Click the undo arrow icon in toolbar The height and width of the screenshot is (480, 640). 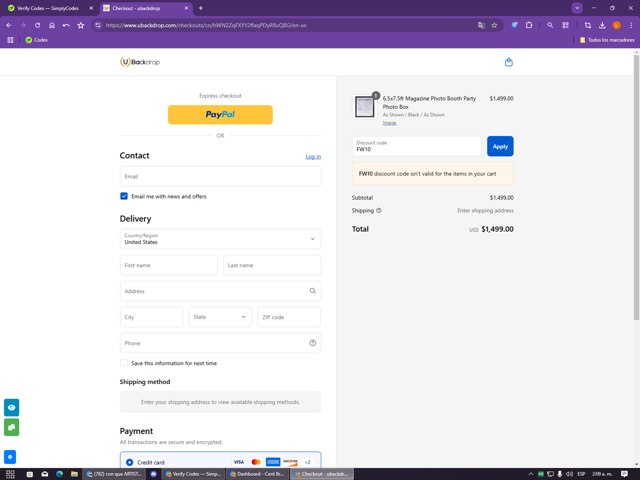click(x=66, y=25)
